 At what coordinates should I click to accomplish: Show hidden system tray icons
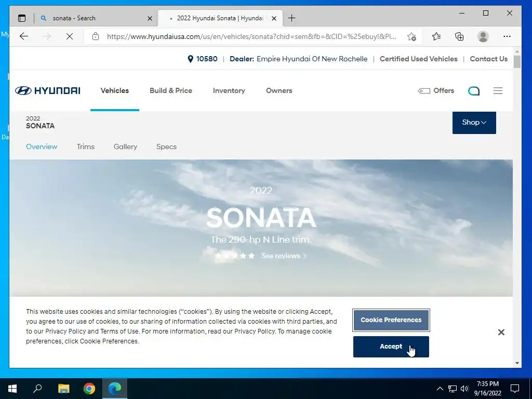(440, 389)
